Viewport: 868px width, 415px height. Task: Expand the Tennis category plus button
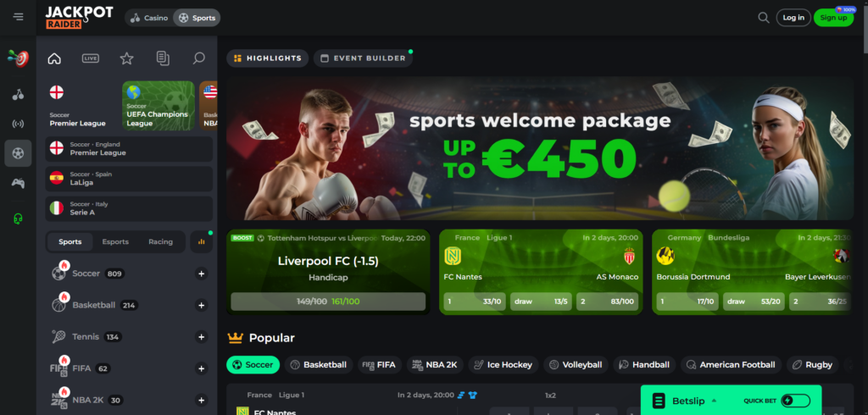tap(202, 337)
